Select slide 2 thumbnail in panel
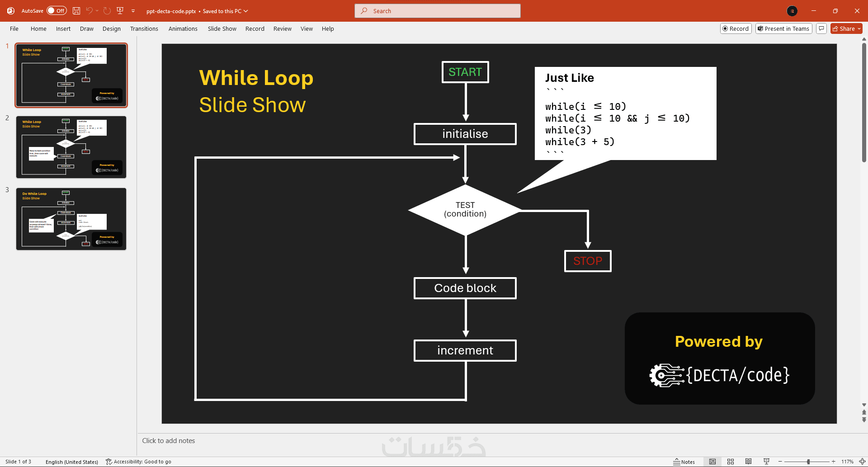The image size is (868, 467). click(71, 147)
